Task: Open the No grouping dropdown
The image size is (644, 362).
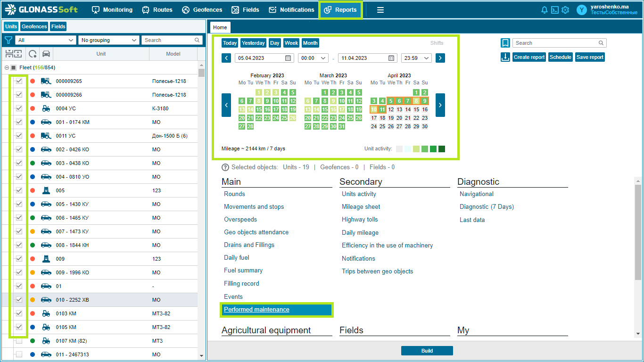Action: tap(108, 40)
